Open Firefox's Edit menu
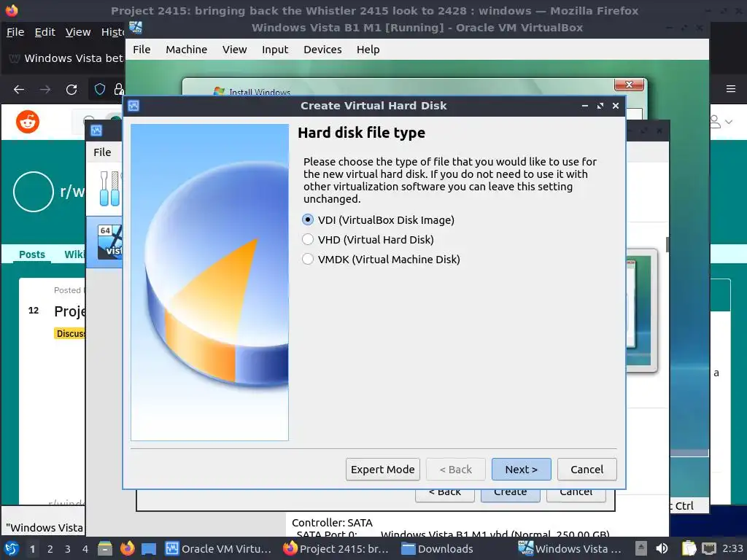The height and width of the screenshot is (560, 747). tap(44, 32)
